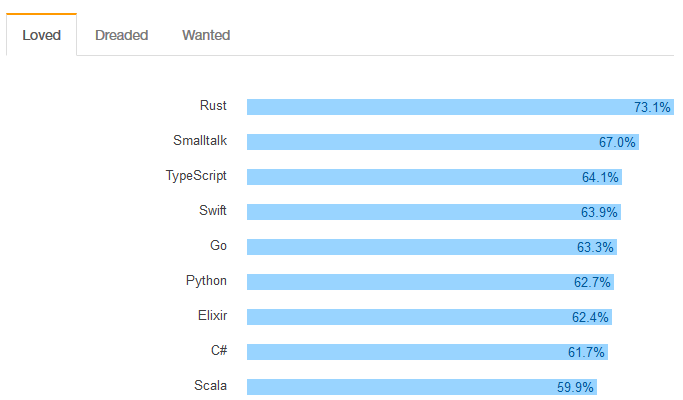
Task: Click the C# bar showing 61.7%
Action: click(x=427, y=352)
